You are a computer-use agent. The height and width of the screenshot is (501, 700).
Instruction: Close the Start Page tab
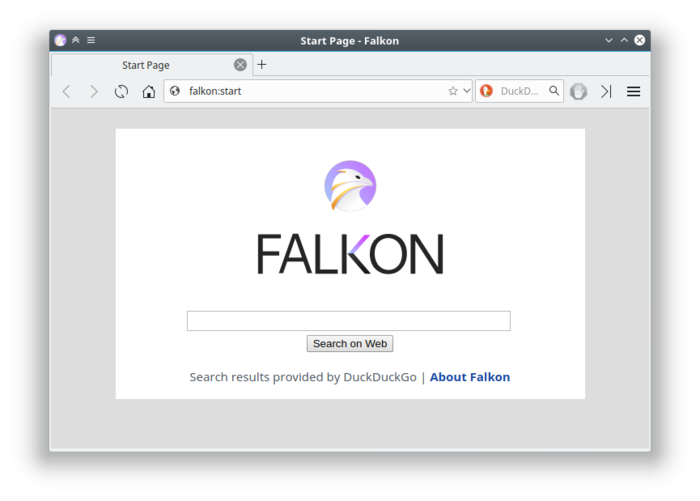tap(240, 65)
